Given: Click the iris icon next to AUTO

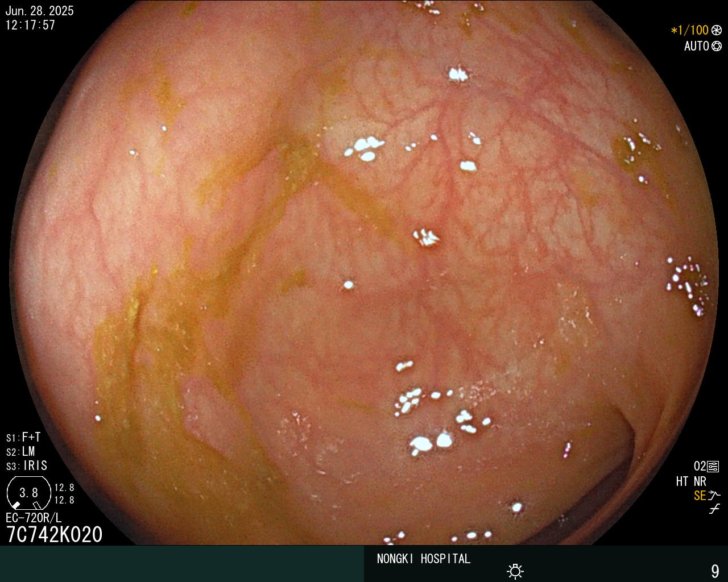Looking at the screenshot, I should click(x=717, y=46).
